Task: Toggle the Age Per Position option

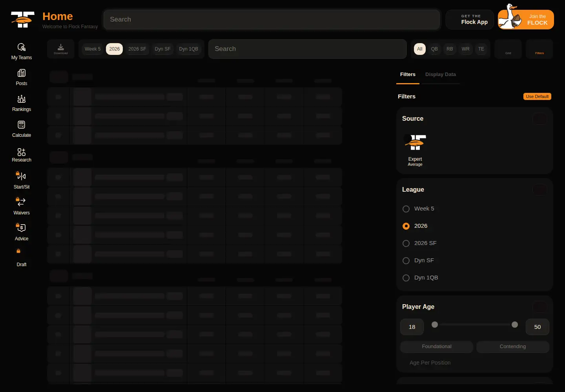Action: [x=430, y=363]
